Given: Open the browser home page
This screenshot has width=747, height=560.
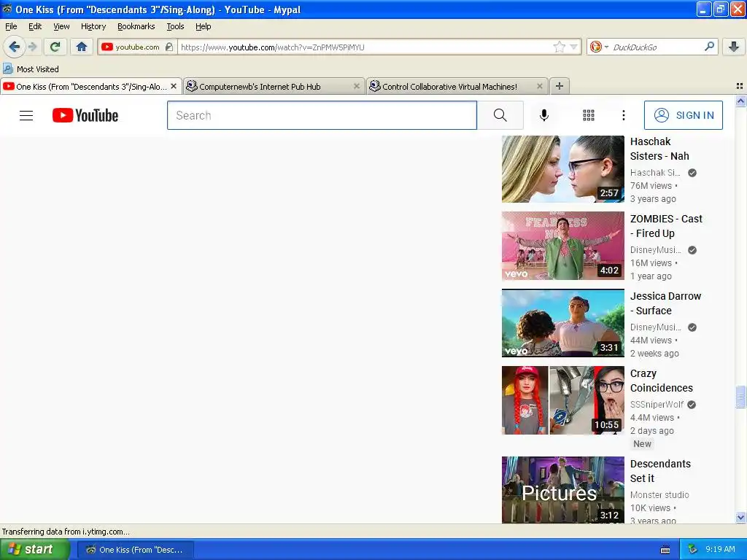Looking at the screenshot, I should [82, 47].
